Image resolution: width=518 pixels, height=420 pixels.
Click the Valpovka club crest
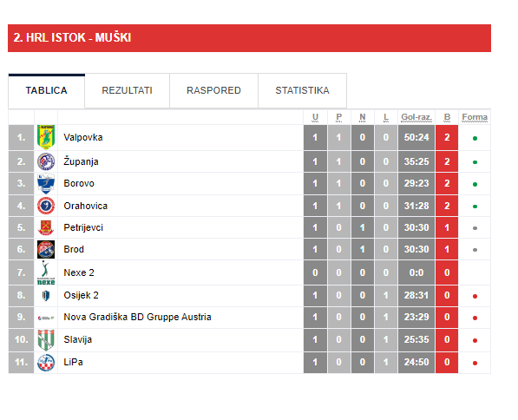46,137
